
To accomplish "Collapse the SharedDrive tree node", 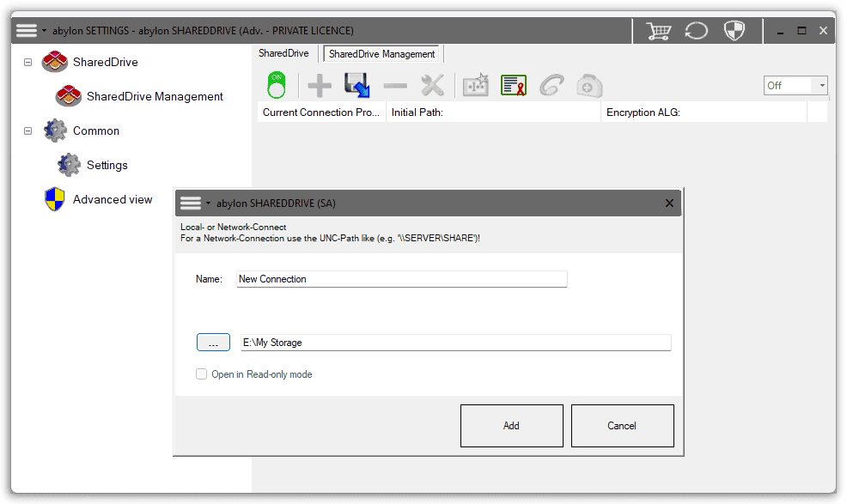I will click(x=27, y=62).
